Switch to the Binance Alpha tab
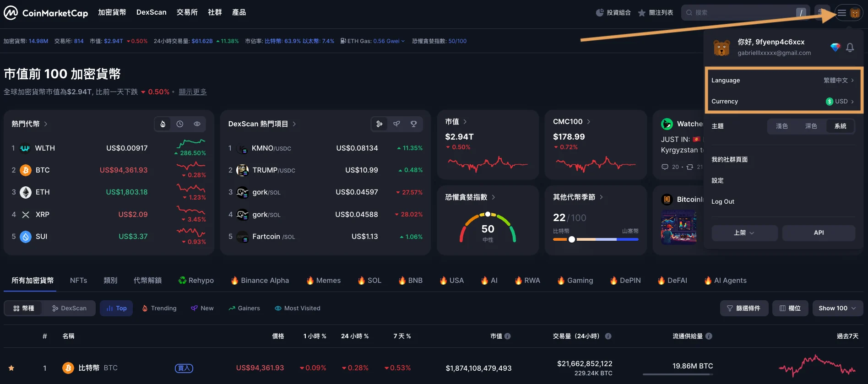The width and height of the screenshot is (868, 384). click(260, 281)
